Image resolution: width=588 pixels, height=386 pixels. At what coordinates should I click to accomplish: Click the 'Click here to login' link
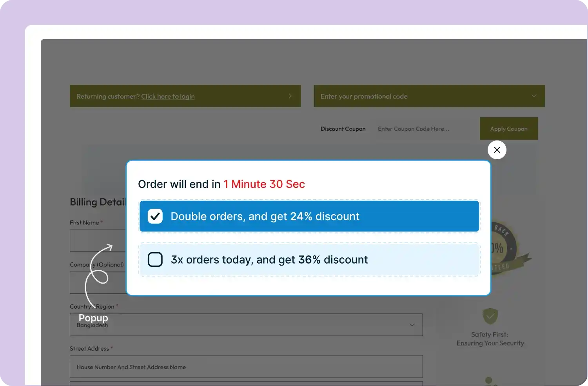168,96
